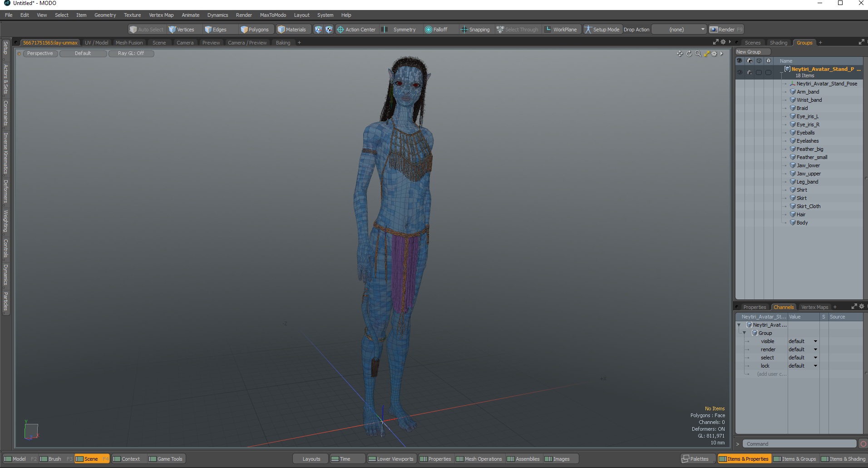Click the Render F9 button icon
The width and height of the screenshot is (868, 468).
[714, 30]
